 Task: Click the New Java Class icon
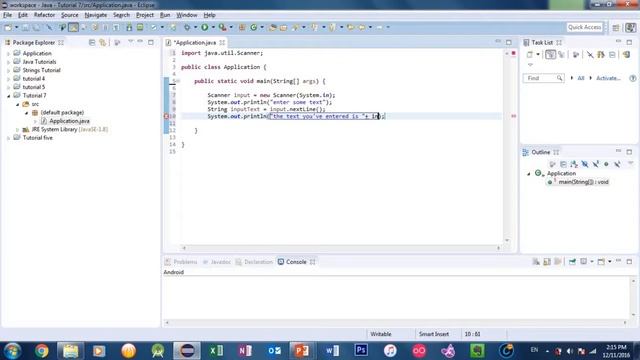pyautogui.click(x=253, y=27)
